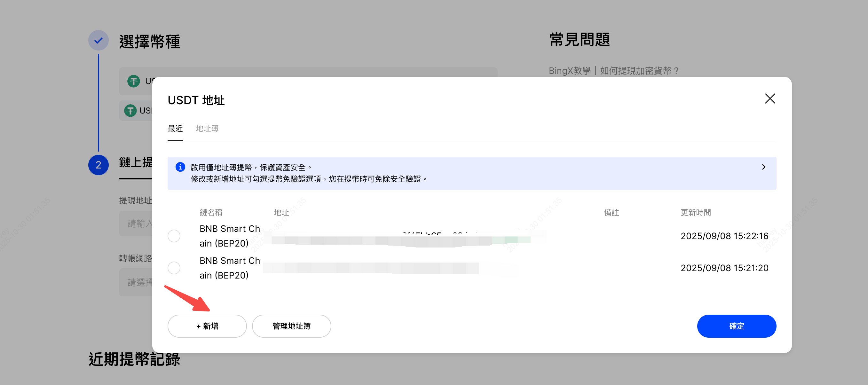Click the 更新時間 column header
Image resolution: width=868 pixels, height=385 pixels.
(696, 213)
